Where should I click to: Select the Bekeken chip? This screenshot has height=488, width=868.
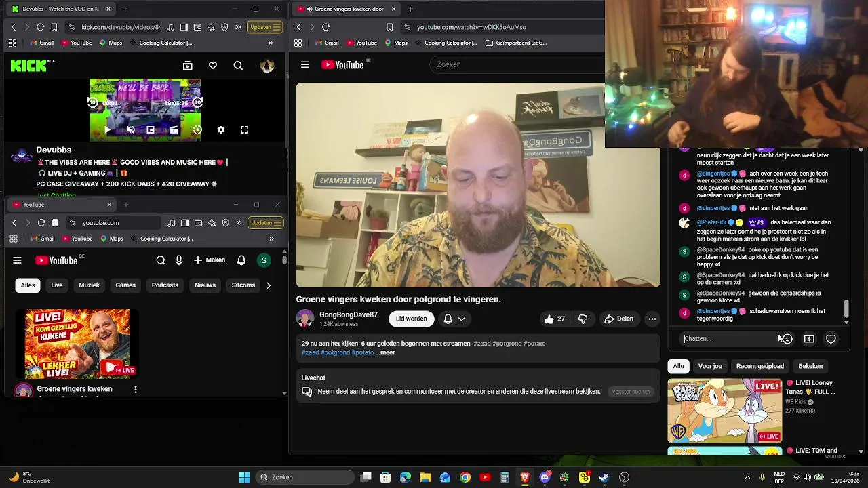pos(810,367)
